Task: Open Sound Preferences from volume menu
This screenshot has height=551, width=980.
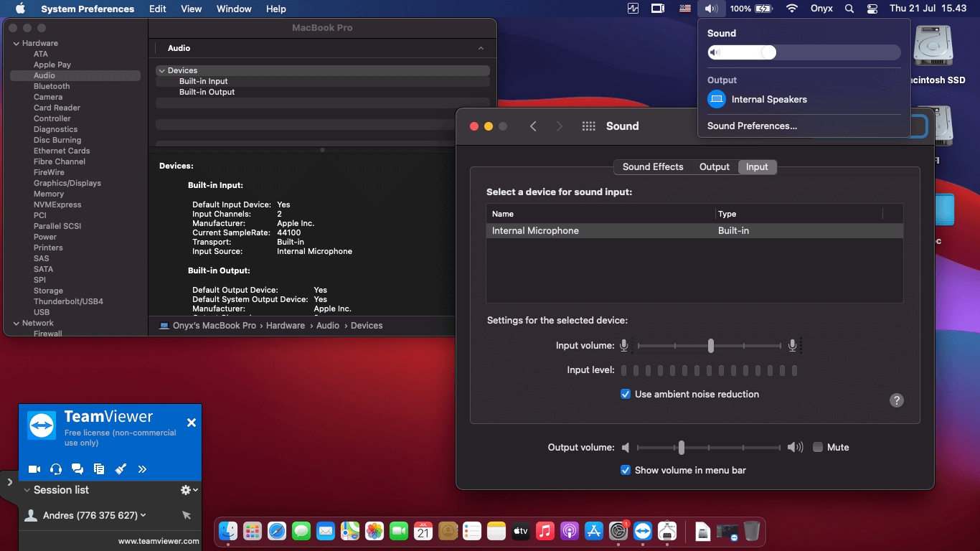Action: pos(752,126)
